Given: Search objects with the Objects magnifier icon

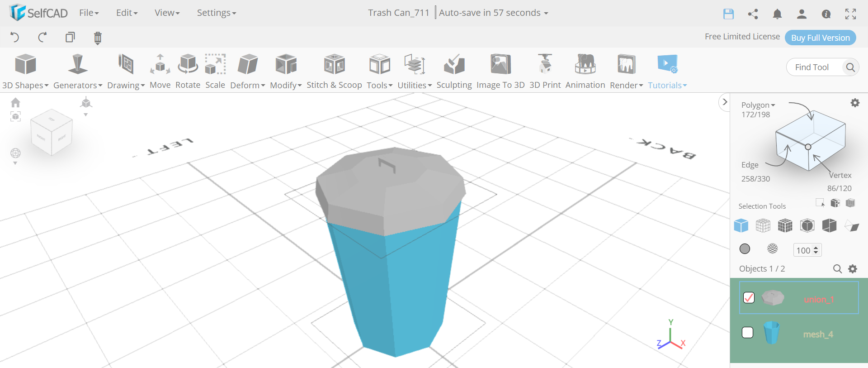Looking at the screenshot, I should pos(837,269).
